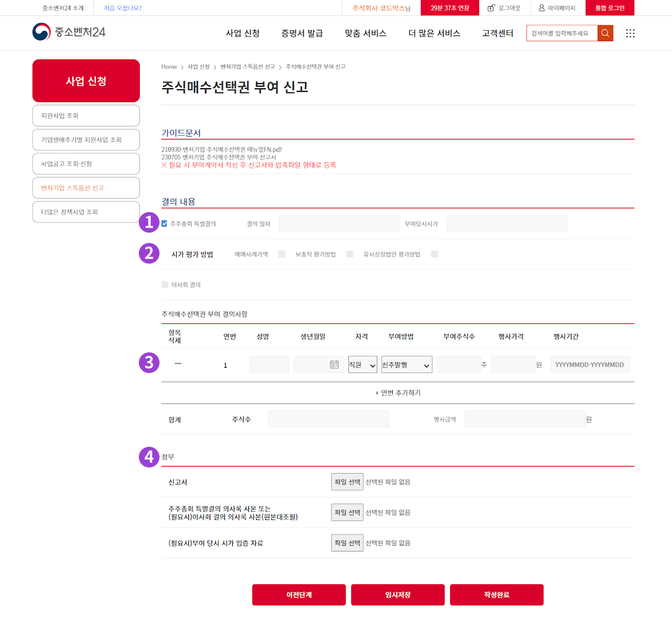Screen dimensions: 672x632
Task: Open the 자격 dropdown showing 직원
Action: [x=363, y=365]
